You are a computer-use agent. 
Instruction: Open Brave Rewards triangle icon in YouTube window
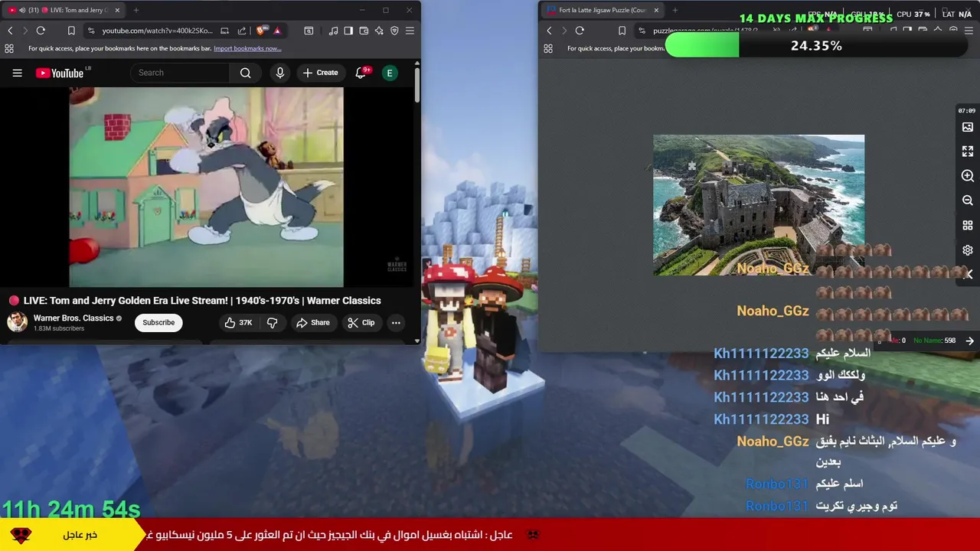(277, 31)
